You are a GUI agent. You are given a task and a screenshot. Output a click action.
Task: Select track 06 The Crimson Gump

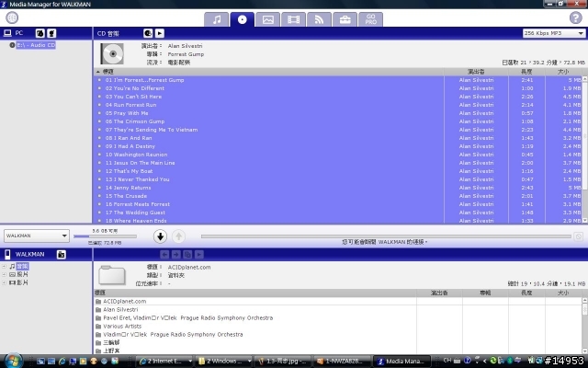pos(337,121)
